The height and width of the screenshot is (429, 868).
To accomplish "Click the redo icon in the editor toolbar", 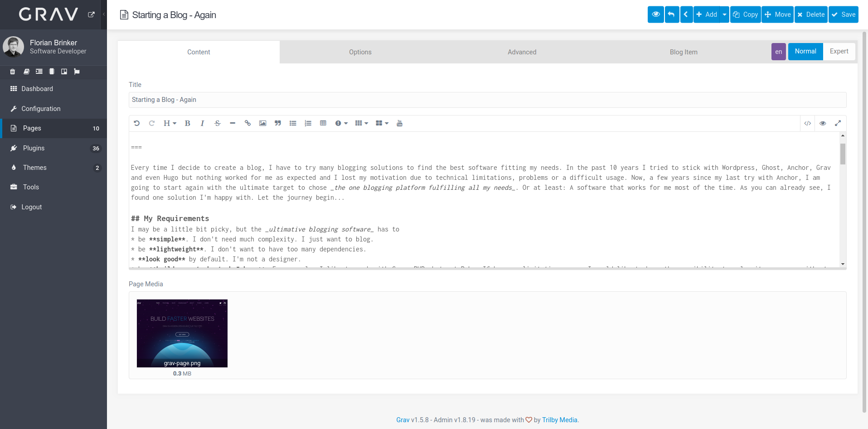I will pyautogui.click(x=152, y=123).
